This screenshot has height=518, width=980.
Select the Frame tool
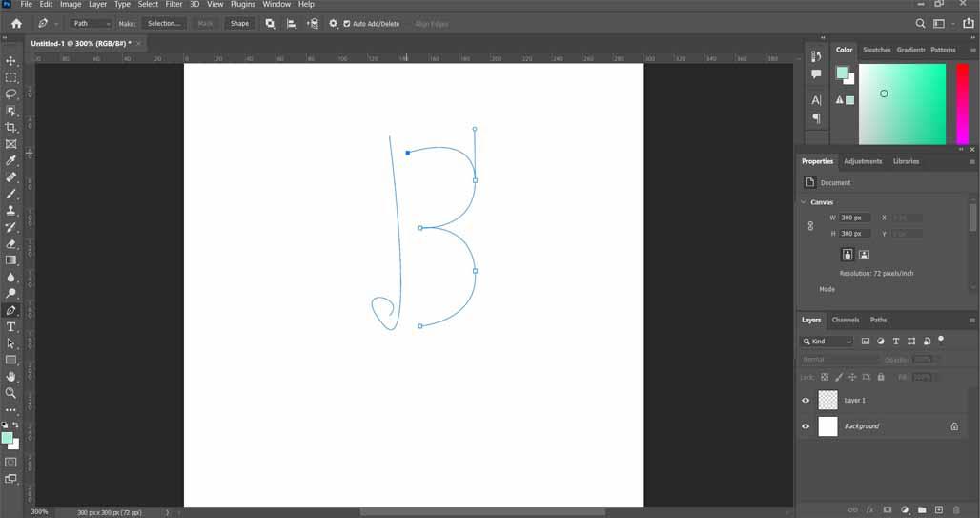10,144
